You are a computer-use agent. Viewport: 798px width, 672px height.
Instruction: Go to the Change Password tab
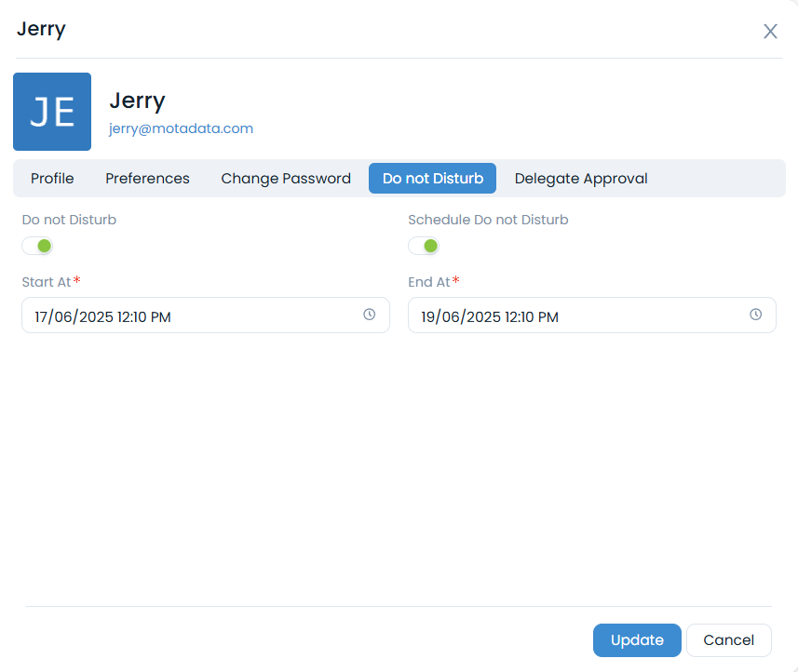[x=286, y=179]
